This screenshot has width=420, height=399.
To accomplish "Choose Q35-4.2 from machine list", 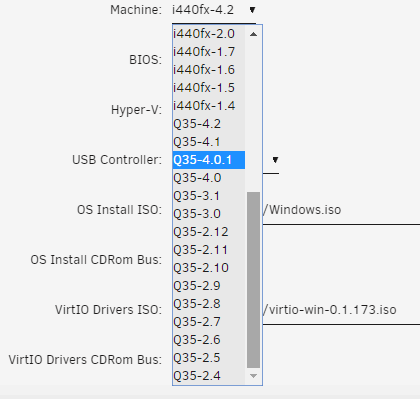I will click(209, 124).
